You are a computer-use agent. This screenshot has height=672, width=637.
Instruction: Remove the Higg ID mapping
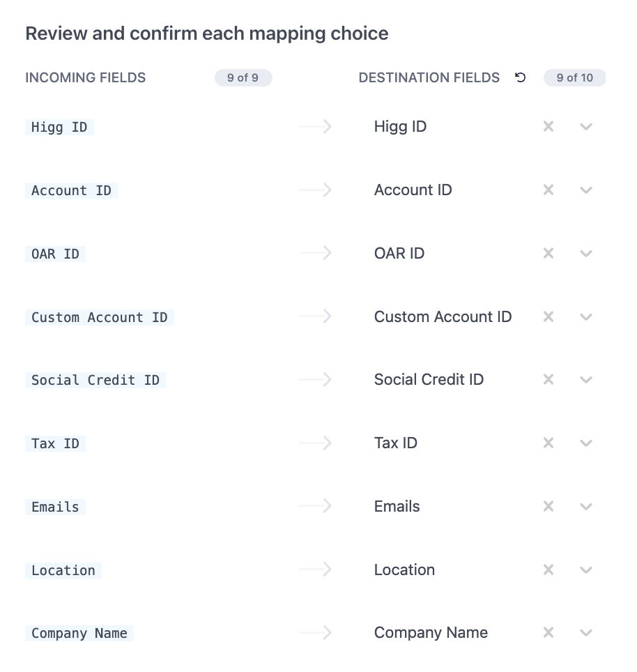pos(548,126)
